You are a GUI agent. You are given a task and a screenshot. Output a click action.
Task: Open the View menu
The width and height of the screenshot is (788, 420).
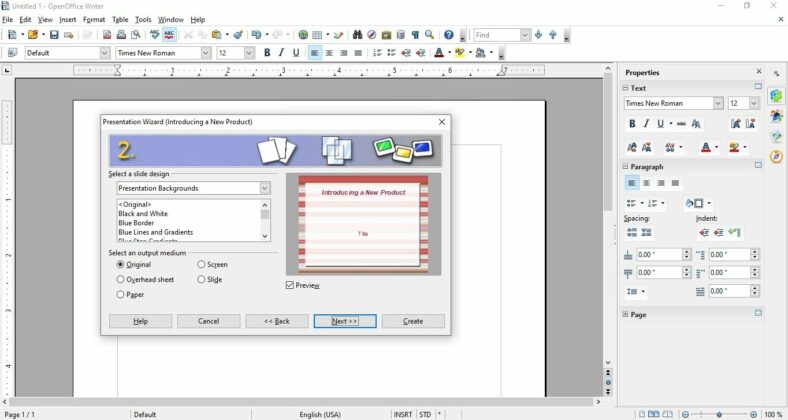(45, 20)
